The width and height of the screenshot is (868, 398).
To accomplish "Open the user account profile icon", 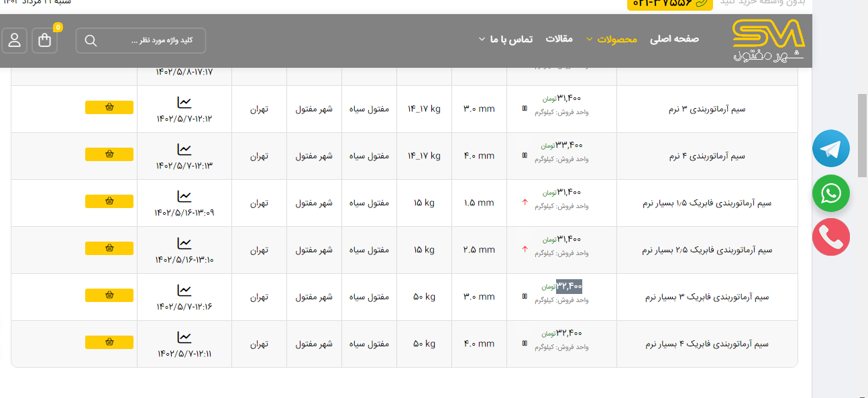I will [x=14, y=41].
